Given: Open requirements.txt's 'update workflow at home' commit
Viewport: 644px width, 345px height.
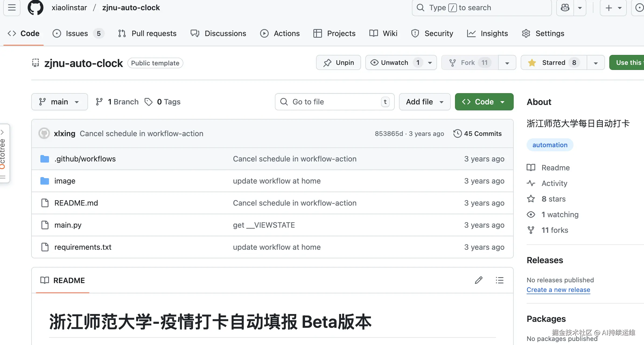Looking at the screenshot, I should coord(277,247).
